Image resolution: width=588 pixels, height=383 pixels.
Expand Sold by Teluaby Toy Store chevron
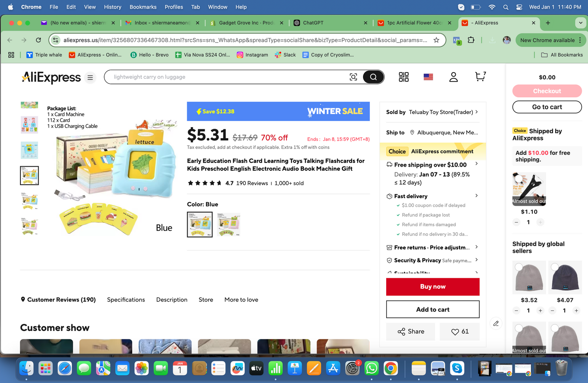pos(477,112)
